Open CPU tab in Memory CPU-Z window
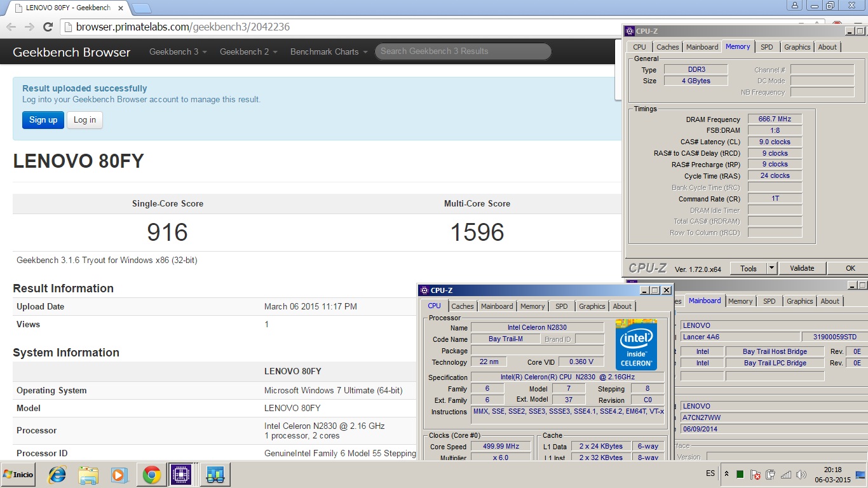 coord(639,47)
